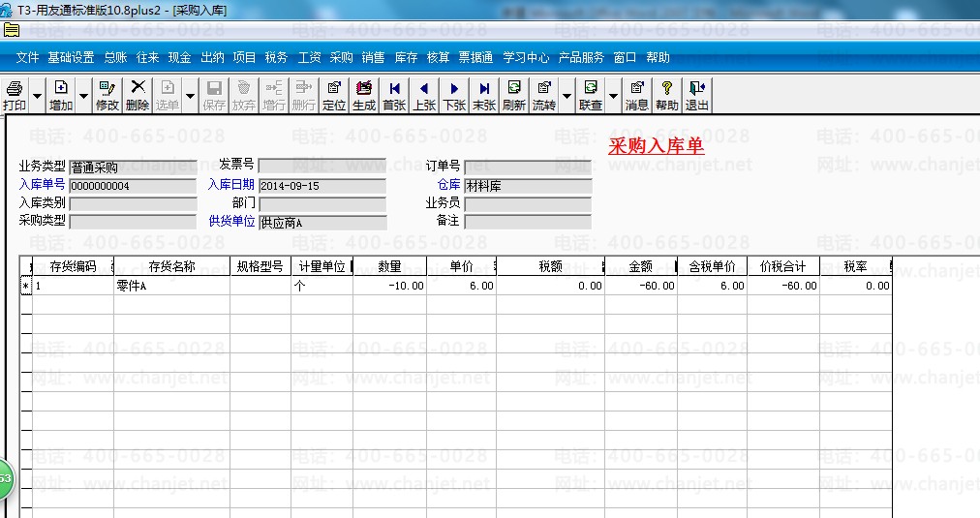This screenshot has width=980, height=518.
Task: Click the empty 备注 field
Action: [x=528, y=222]
